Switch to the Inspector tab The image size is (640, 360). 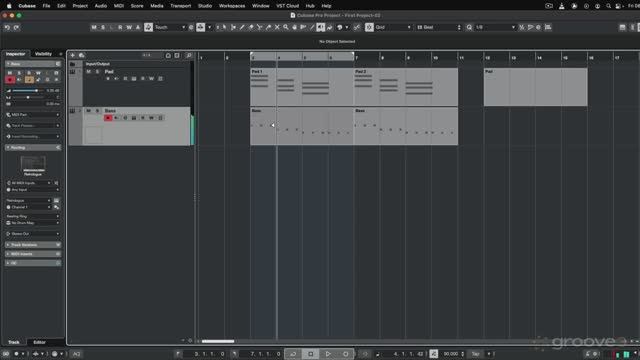[x=16, y=54]
